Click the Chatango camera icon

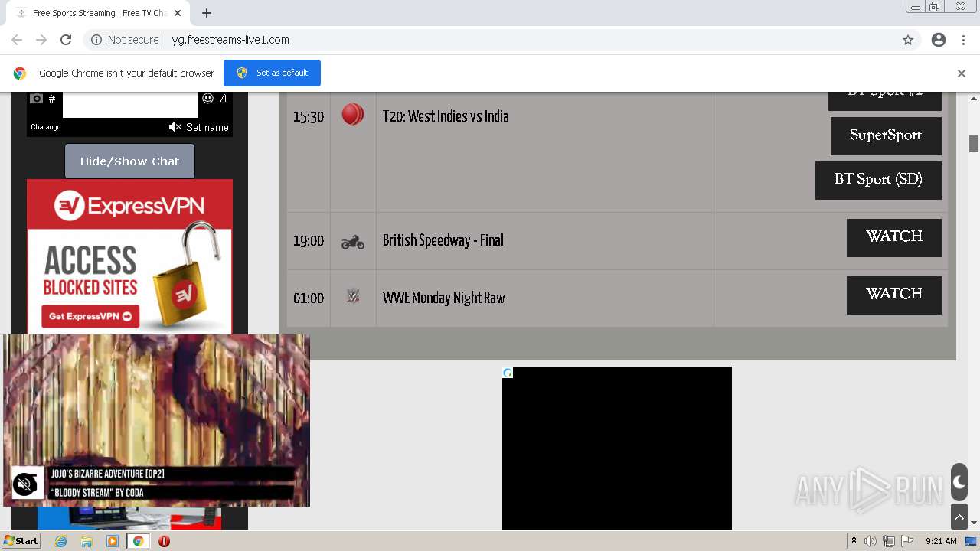pos(36,99)
